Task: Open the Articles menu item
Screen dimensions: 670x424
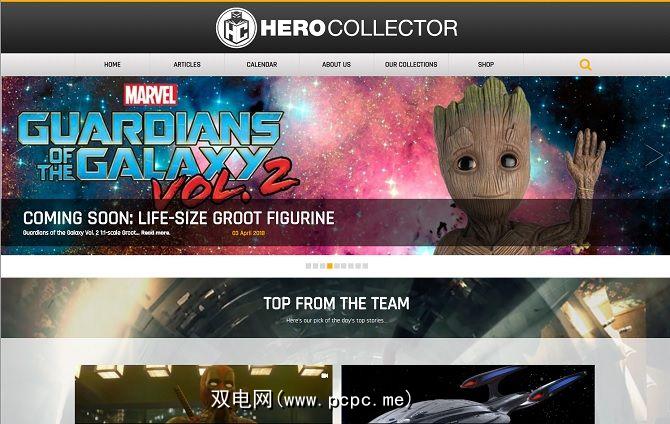Action: point(187,65)
